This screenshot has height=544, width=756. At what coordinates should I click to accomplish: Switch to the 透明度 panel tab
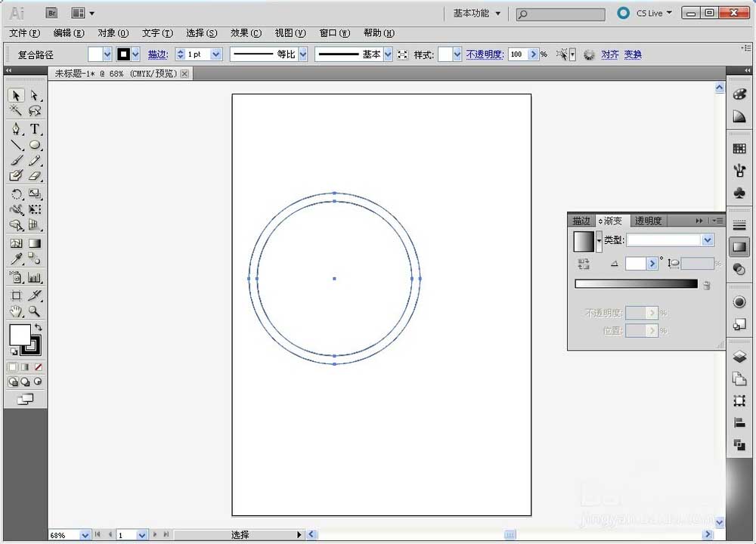(x=648, y=221)
